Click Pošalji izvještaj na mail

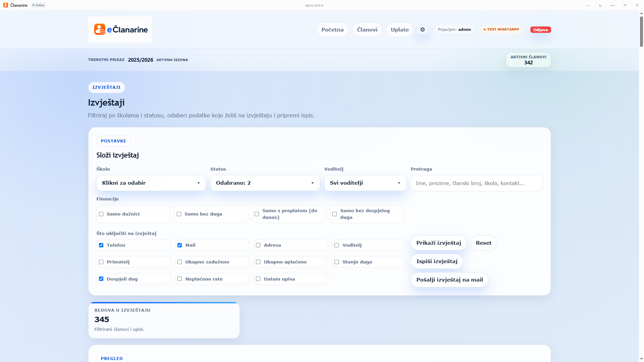449,280
